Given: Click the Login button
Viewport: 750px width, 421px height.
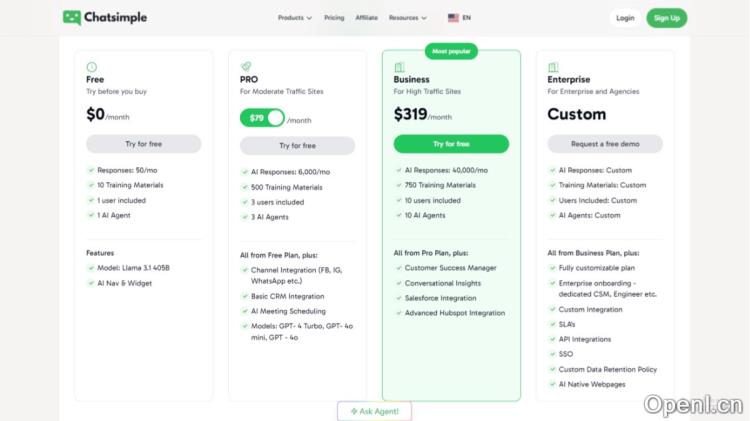Looking at the screenshot, I should click(x=625, y=18).
